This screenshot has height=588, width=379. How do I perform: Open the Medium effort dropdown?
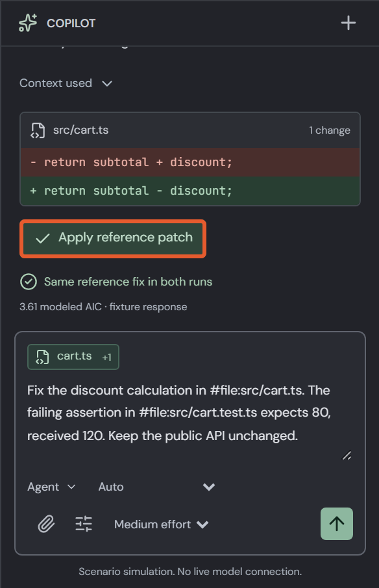[x=161, y=524]
